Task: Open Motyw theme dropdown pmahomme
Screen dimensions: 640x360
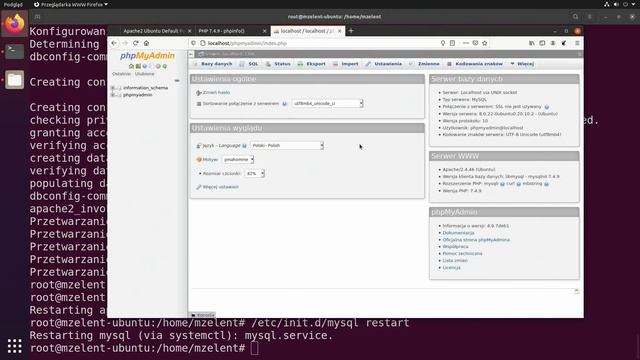Action: tap(238, 160)
